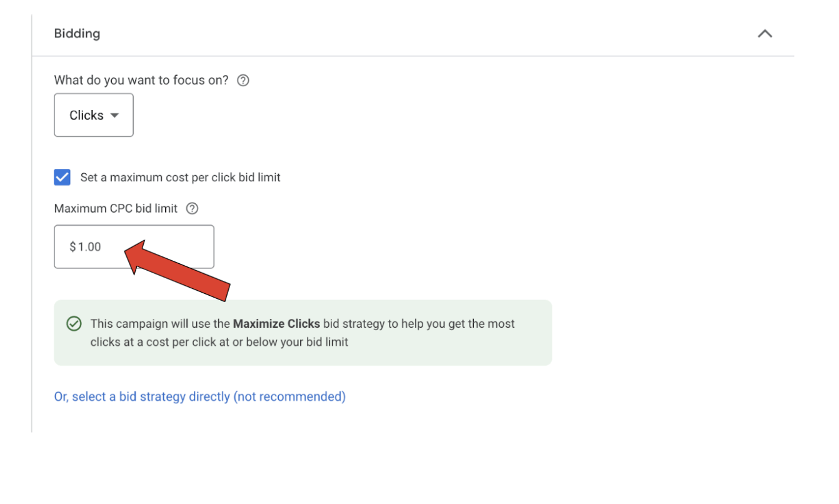Uncheck the maximum cost per click checkbox

pos(63,178)
